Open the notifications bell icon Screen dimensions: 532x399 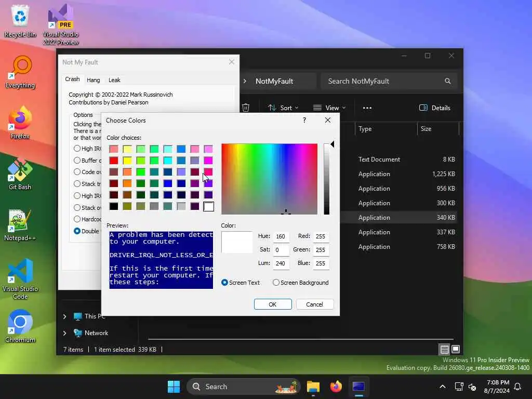(517, 387)
